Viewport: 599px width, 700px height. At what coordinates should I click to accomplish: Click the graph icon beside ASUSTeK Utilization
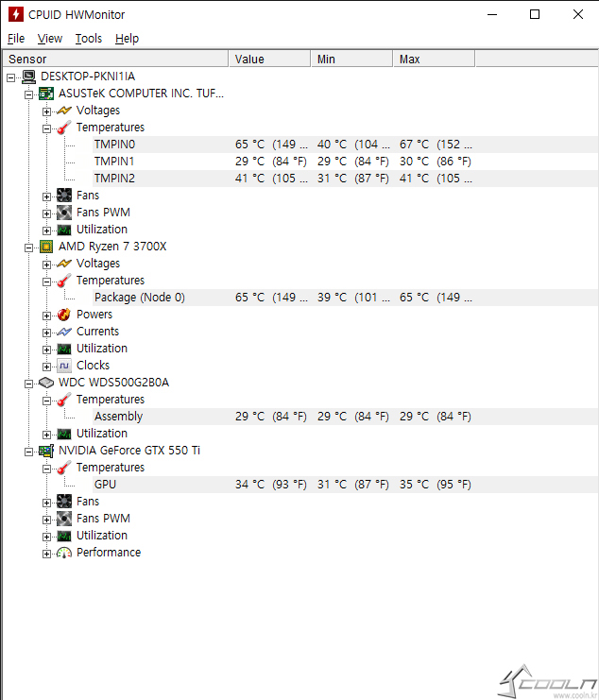click(64, 230)
